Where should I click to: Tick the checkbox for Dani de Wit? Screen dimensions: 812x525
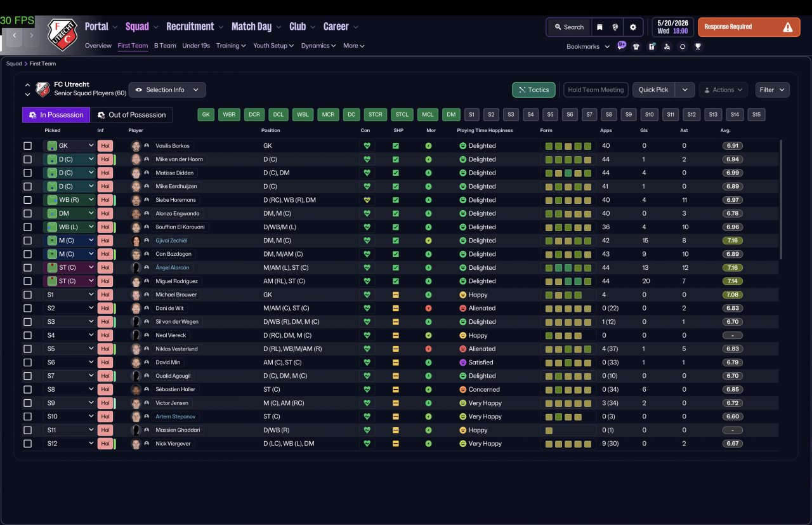tap(27, 309)
